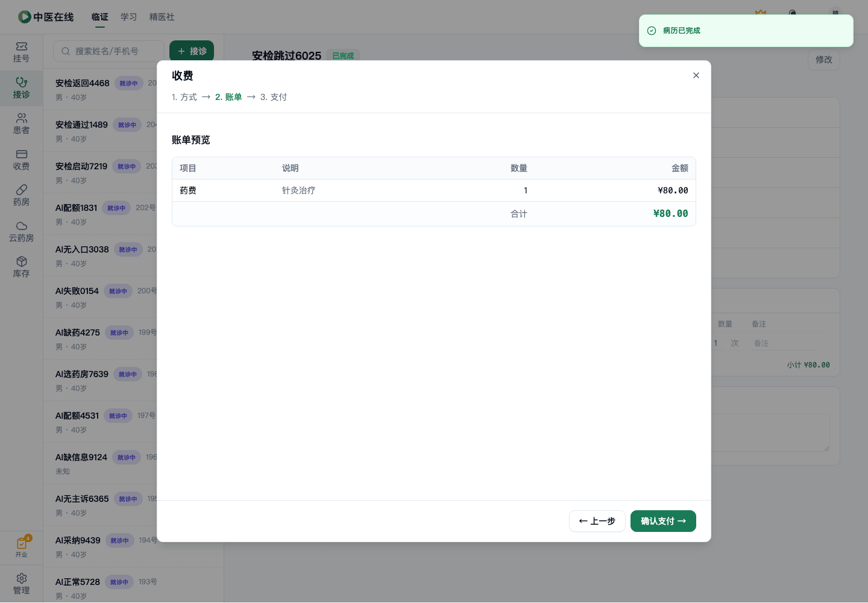The width and height of the screenshot is (868, 603).
Task: Go back with 上一步 button
Action: (x=597, y=521)
